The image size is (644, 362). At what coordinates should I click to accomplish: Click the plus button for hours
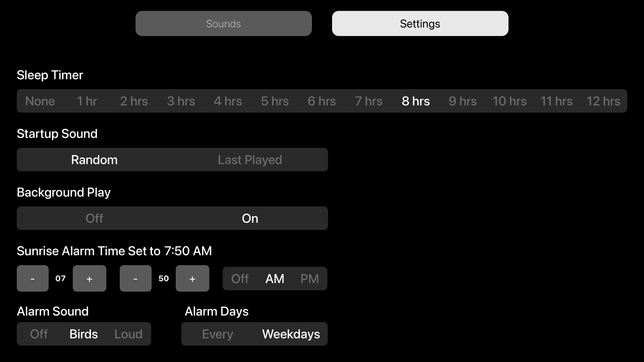tap(89, 278)
